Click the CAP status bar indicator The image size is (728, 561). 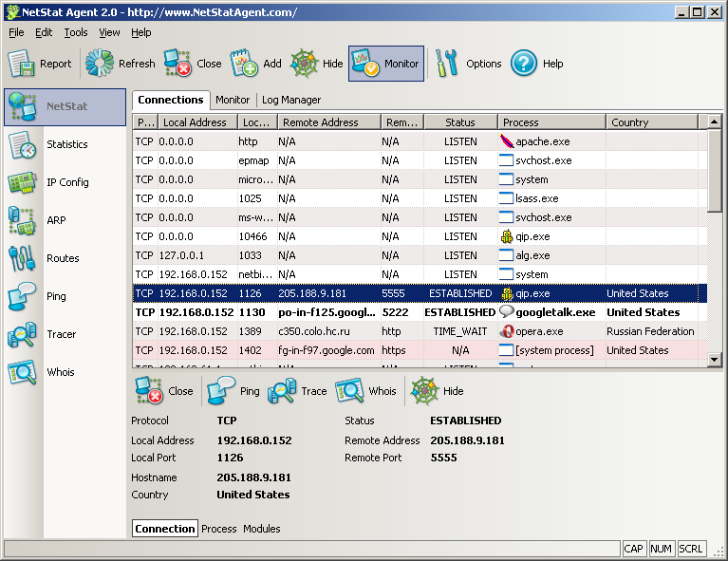tap(633, 549)
